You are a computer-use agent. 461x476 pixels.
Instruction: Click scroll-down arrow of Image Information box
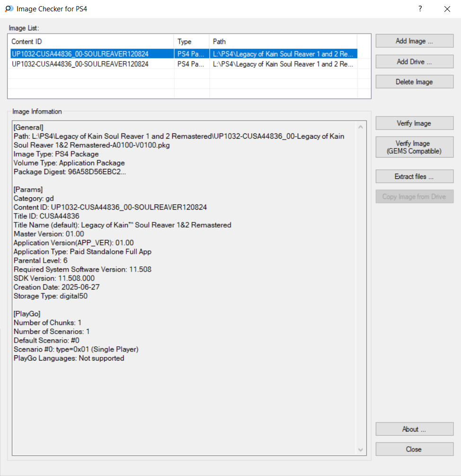tap(361, 450)
